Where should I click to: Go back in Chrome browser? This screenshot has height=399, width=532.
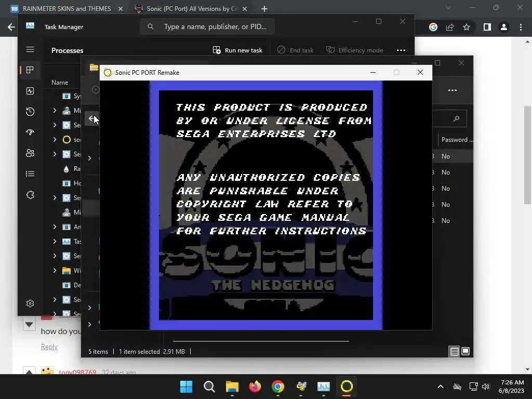(11, 27)
